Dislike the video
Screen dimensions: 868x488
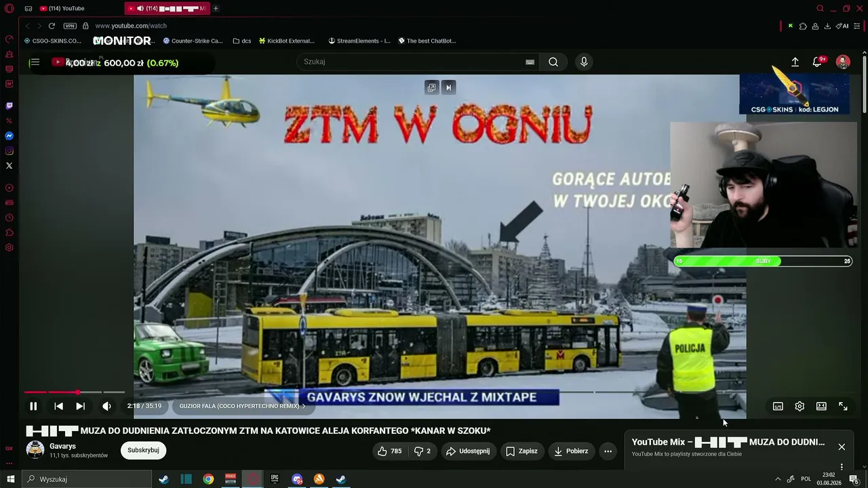(x=422, y=451)
